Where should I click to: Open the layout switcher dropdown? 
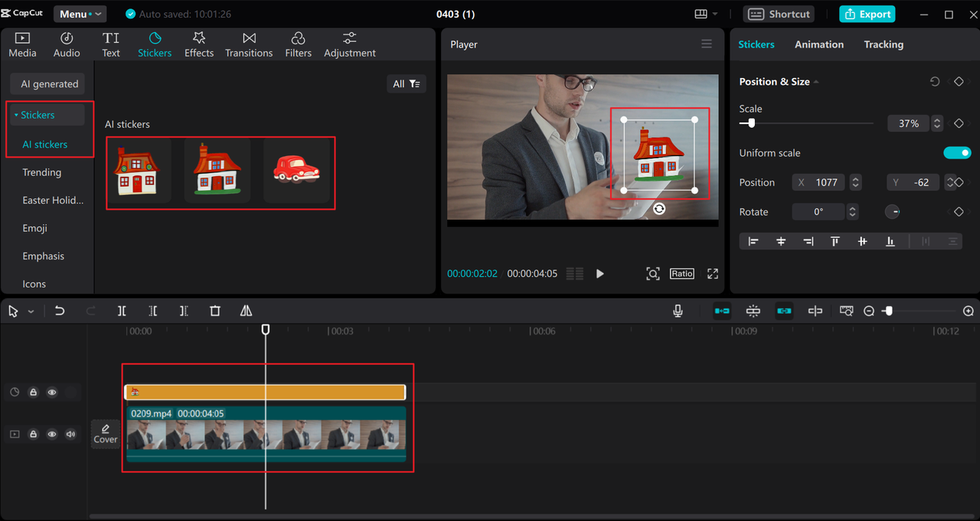point(706,14)
